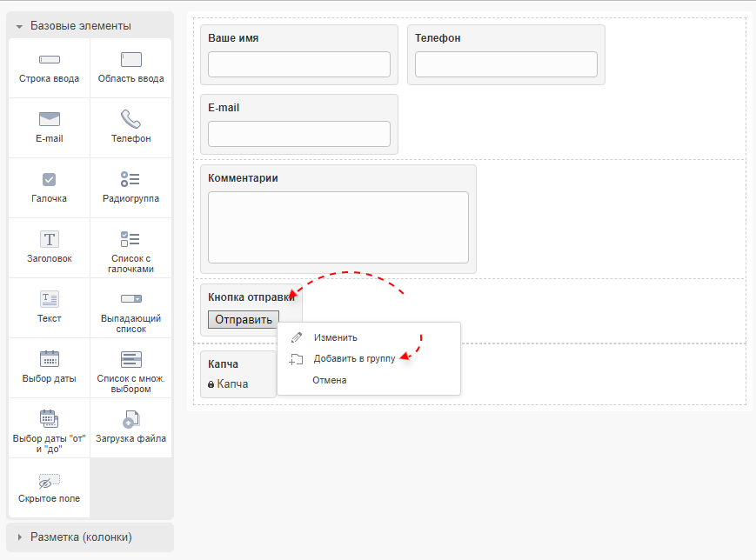Click the Ваше имя input field
Image resolution: width=756 pixels, height=560 pixels.
tap(298, 64)
